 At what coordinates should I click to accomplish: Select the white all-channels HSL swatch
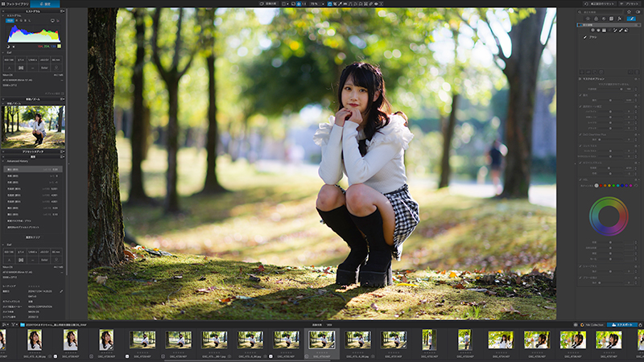pyautogui.click(x=597, y=186)
